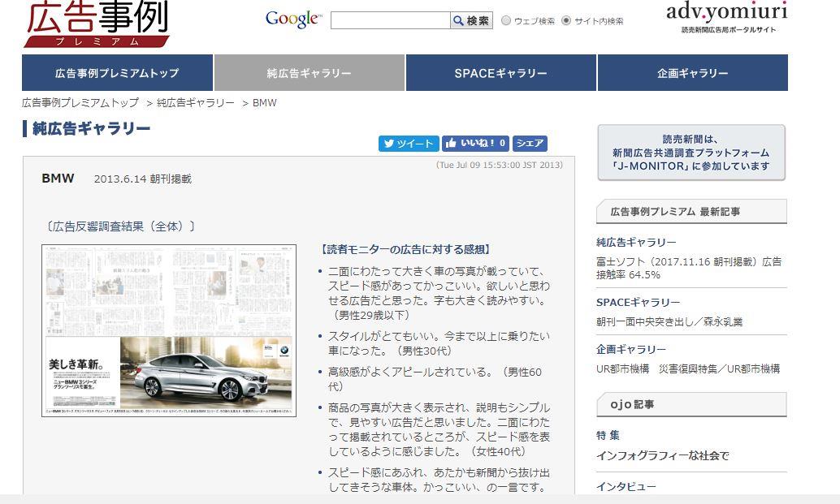Select the ウェブ検索 radio button
The width and height of the screenshot is (840, 504).
point(506,21)
